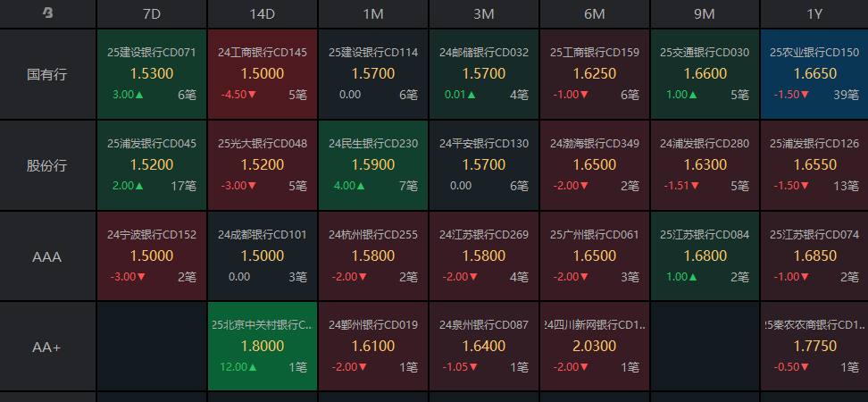Open the 24民生银行CD230 quote cell
Viewport: 868px width, 402px height.
tap(372, 165)
